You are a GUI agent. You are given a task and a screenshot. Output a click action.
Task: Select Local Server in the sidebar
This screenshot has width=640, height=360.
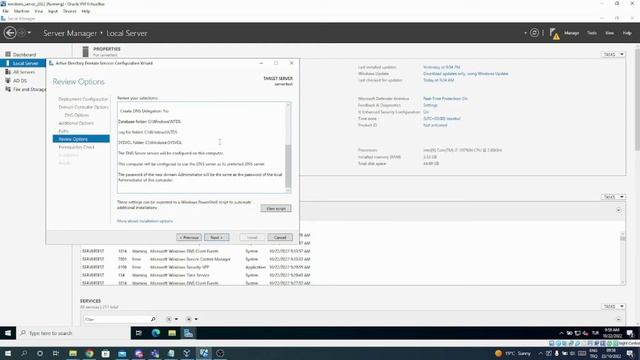tap(23, 63)
